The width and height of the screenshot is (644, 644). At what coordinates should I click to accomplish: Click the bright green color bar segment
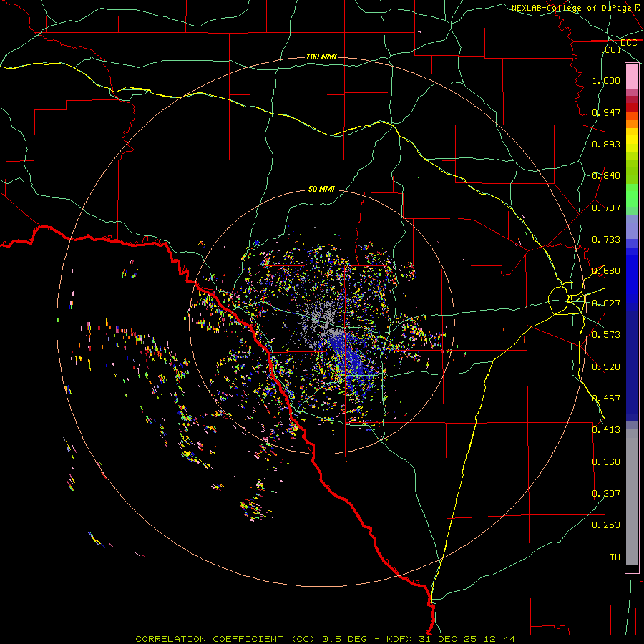point(632,195)
